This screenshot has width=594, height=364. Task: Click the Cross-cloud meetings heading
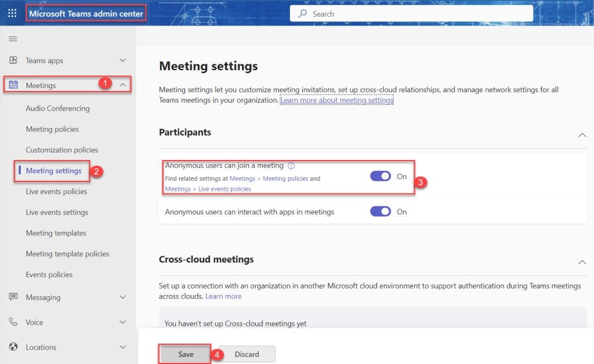(x=206, y=259)
